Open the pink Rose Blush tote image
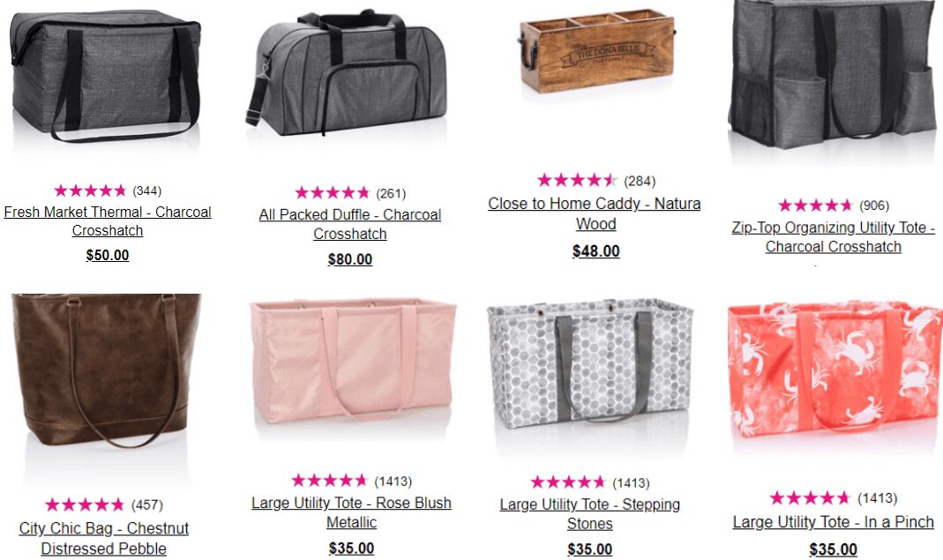 (353, 362)
